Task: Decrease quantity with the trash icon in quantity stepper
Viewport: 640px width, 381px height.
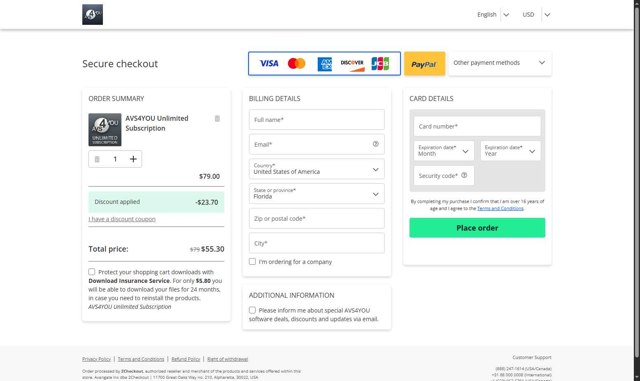Action: [x=97, y=159]
